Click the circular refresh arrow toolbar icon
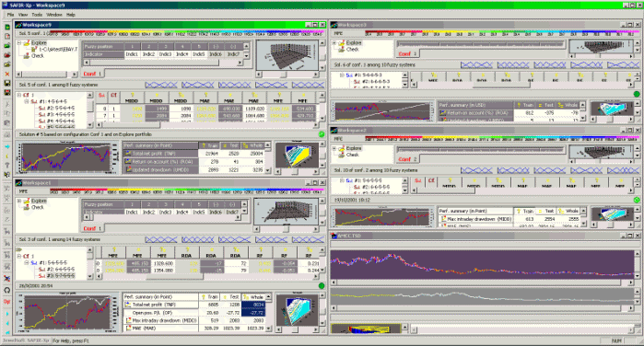Viewport: 644px width, 346px height. (x=7, y=290)
